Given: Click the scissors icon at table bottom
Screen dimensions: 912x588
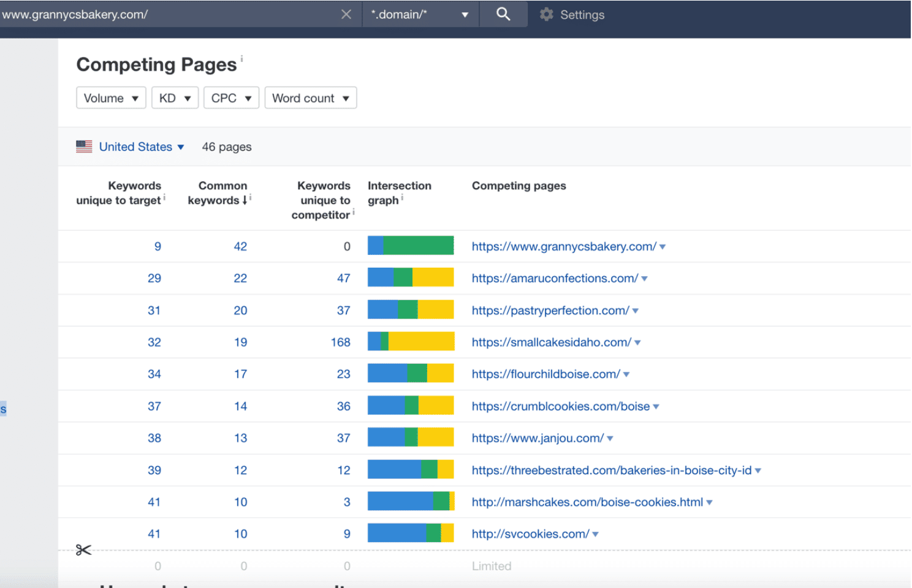Looking at the screenshot, I should point(83,550).
